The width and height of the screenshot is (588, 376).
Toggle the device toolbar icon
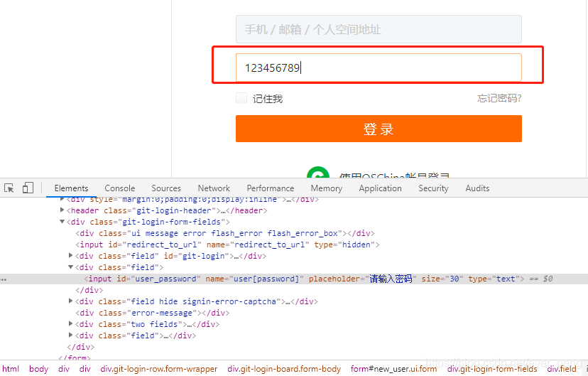28,188
